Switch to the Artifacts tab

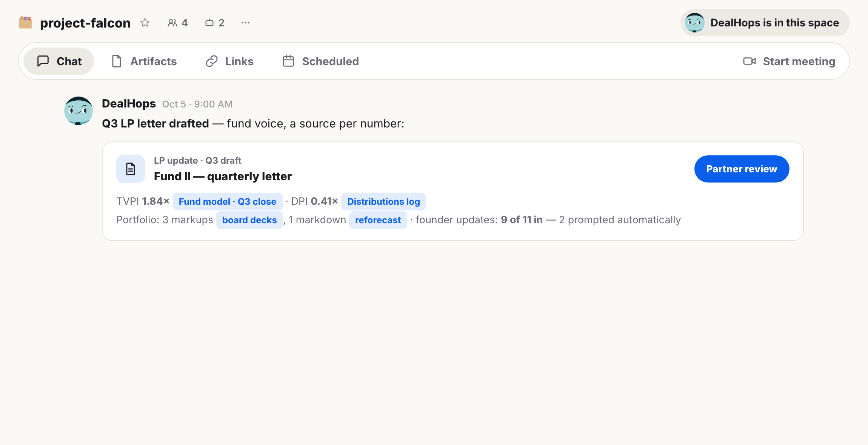click(x=144, y=61)
